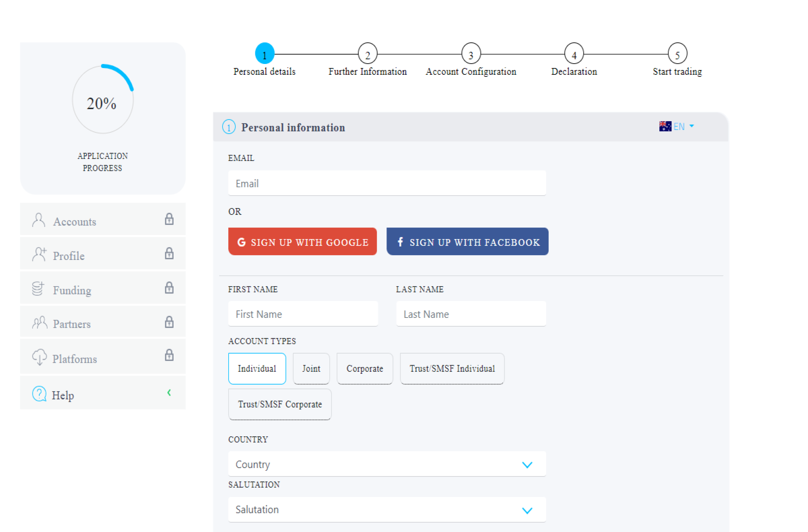This screenshot has height=532, width=808.
Task: Click the Funding coins icon
Action: [39, 289]
